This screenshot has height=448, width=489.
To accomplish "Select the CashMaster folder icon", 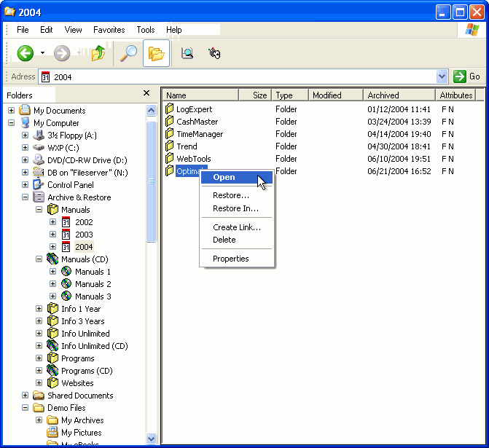I will (x=170, y=121).
